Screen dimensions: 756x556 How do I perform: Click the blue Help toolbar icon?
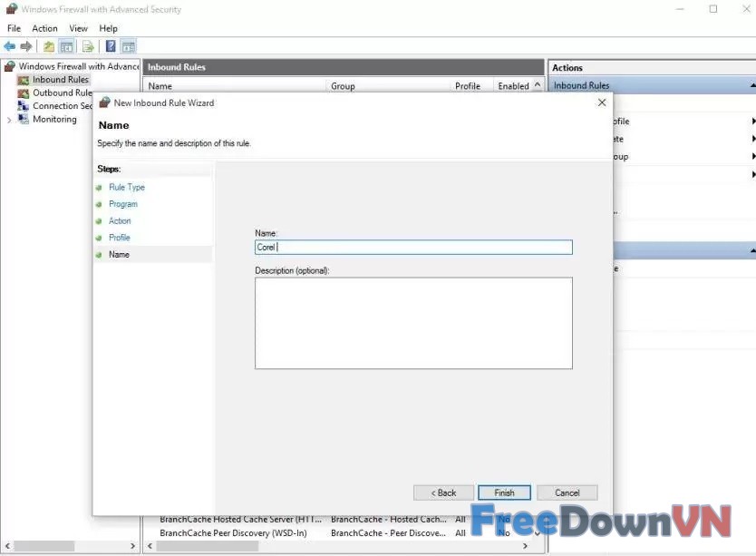[x=111, y=46]
